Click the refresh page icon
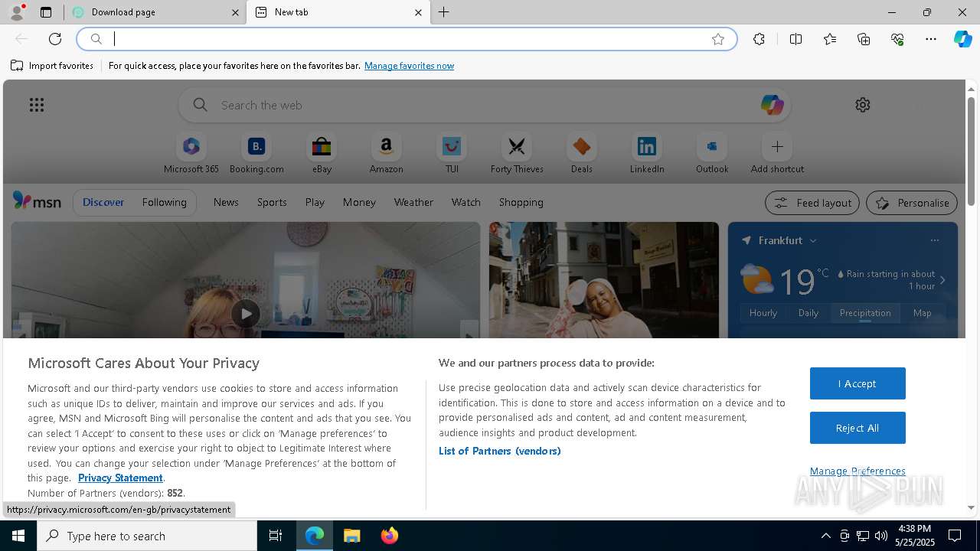This screenshot has height=551, width=980. (x=55, y=39)
